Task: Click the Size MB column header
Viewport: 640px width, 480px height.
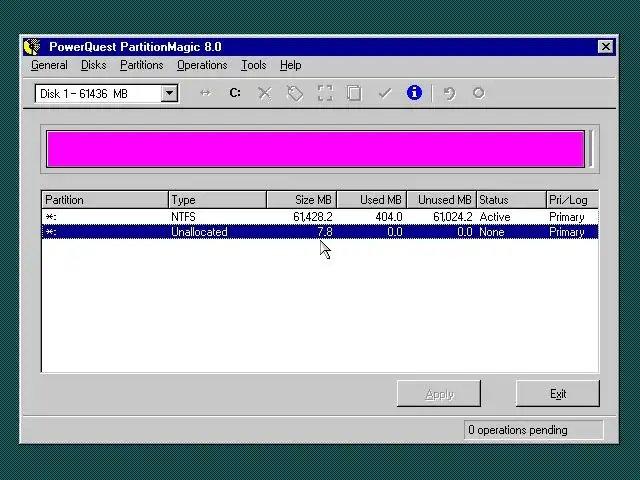Action: (302, 200)
